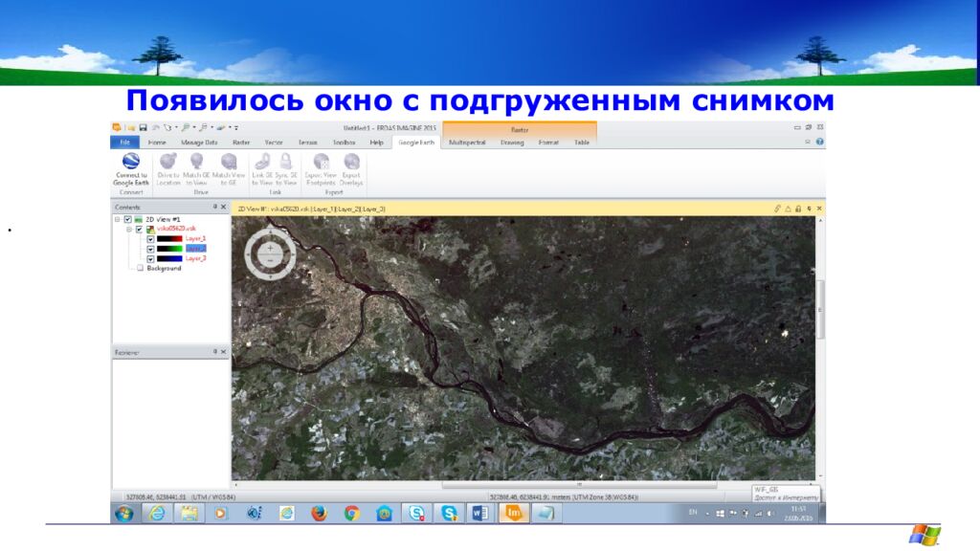Collapse the 2D View #1 tree node
980x551 pixels.
[x=117, y=219]
